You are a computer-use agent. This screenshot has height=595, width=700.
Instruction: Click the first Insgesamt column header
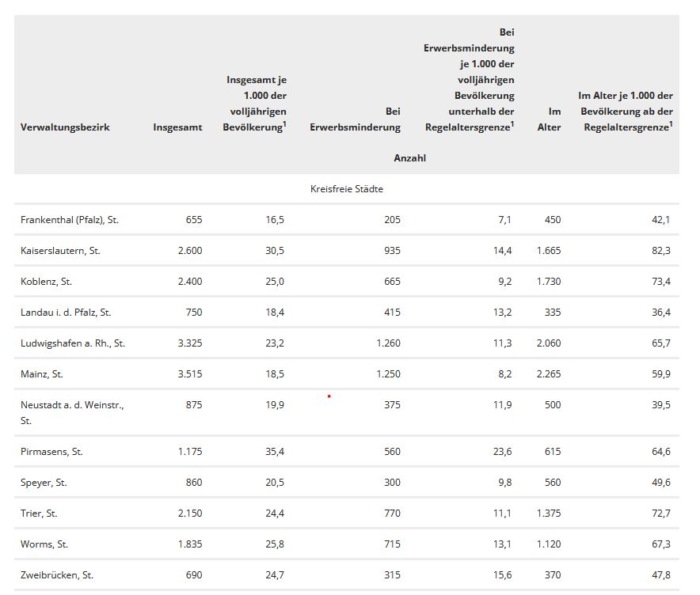pyautogui.click(x=177, y=127)
